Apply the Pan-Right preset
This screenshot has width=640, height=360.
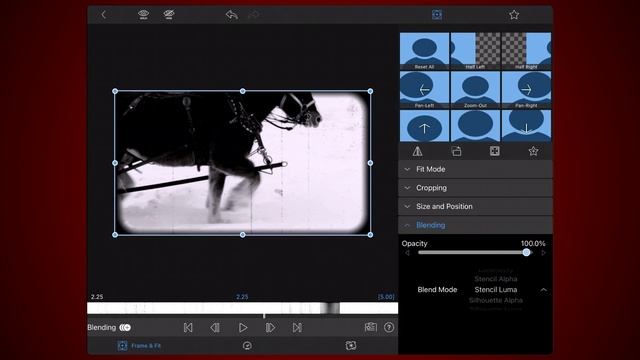526,90
